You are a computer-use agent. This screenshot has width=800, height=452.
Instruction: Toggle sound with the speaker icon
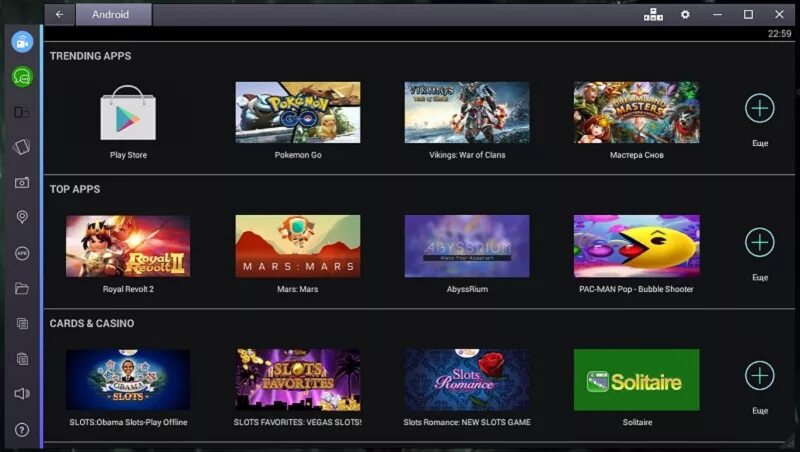coord(22,393)
